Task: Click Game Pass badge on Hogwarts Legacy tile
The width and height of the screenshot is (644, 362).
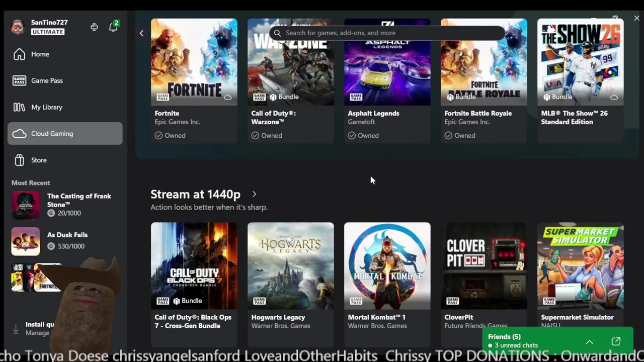Action: pyautogui.click(x=259, y=301)
